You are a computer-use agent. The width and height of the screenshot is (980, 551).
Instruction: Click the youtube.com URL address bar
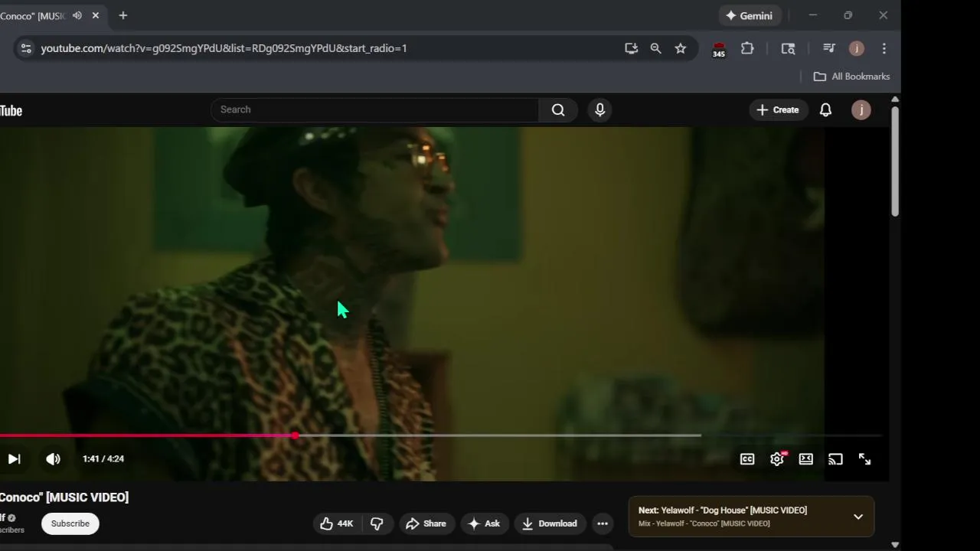[224, 48]
